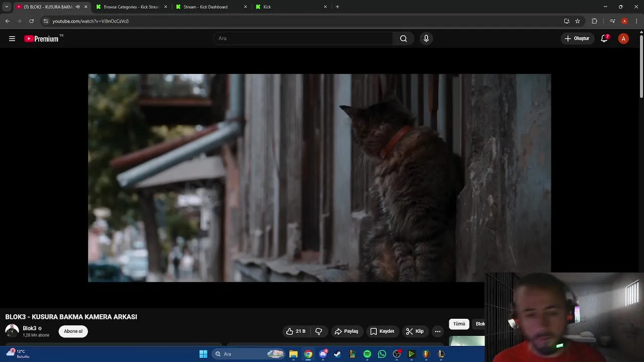Subscribe with the Abone ol button

coord(73,331)
